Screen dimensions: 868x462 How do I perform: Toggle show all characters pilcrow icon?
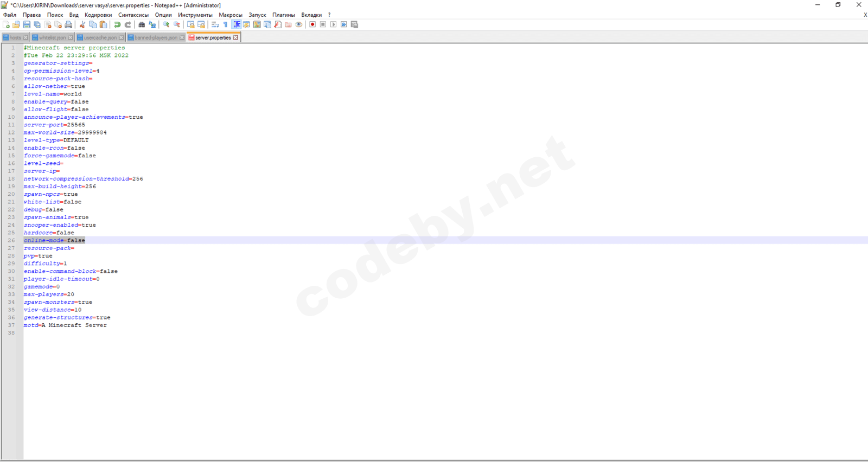(x=226, y=24)
